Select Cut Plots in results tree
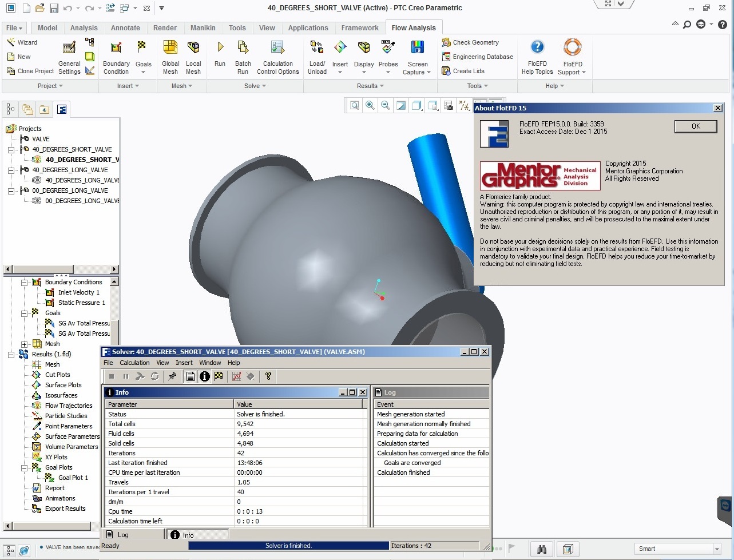The height and width of the screenshot is (560, 734). coord(58,375)
